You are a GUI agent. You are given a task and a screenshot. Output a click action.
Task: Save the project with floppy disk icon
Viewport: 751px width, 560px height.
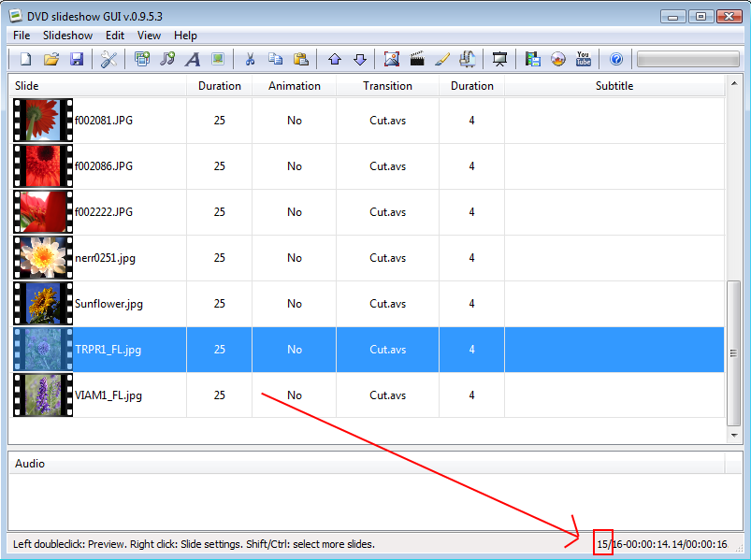point(77,59)
